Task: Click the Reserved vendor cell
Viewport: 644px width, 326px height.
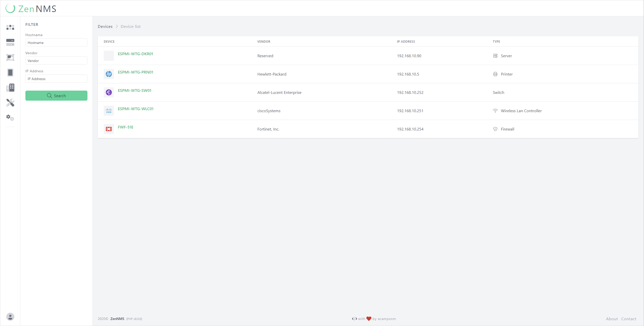Action: [x=265, y=56]
